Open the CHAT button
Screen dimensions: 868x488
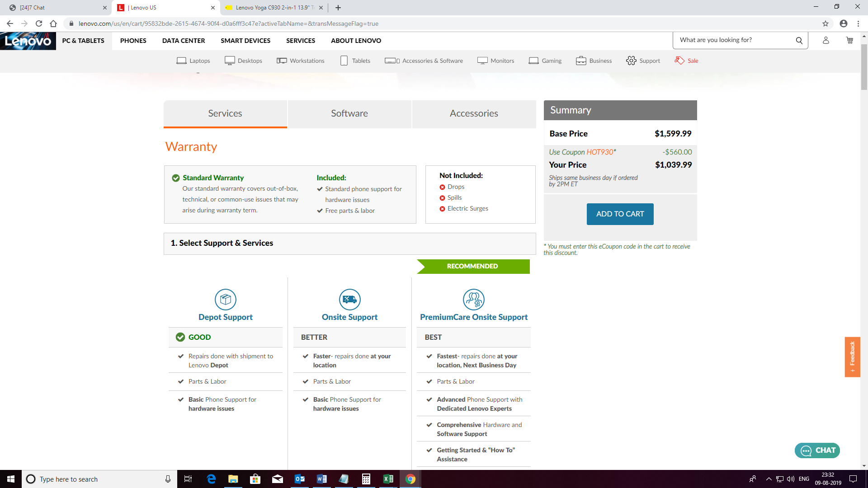coord(817,450)
